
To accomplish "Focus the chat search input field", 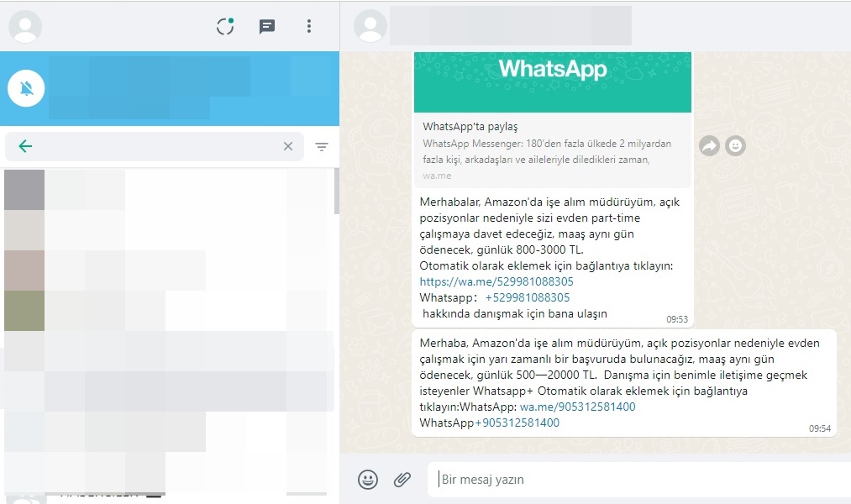I will 155,146.
